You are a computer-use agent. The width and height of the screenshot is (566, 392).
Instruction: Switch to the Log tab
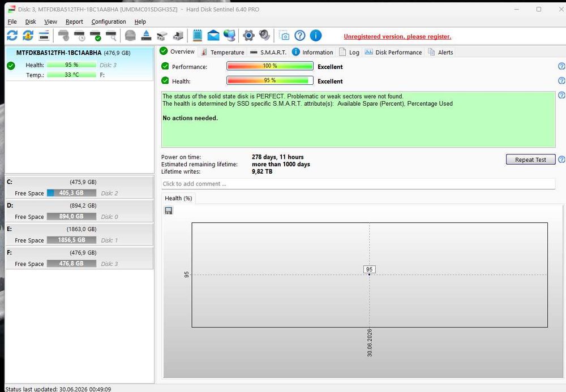click(349, 52)
